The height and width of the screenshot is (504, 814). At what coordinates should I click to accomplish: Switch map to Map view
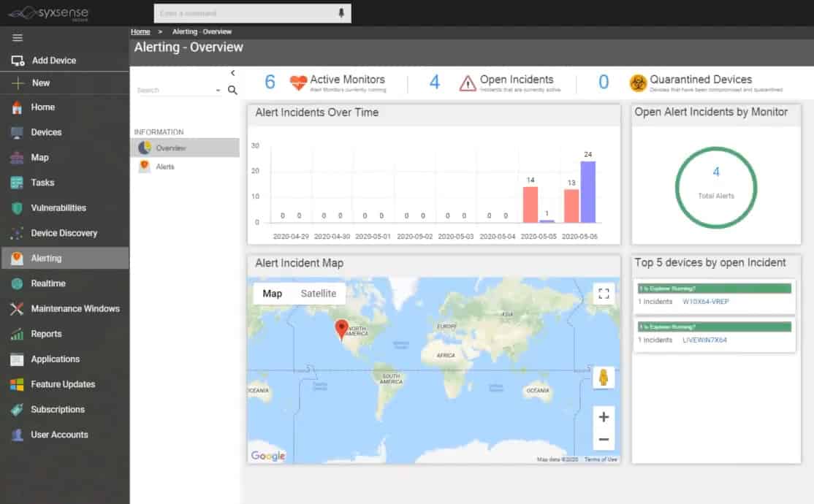[272, 294]
